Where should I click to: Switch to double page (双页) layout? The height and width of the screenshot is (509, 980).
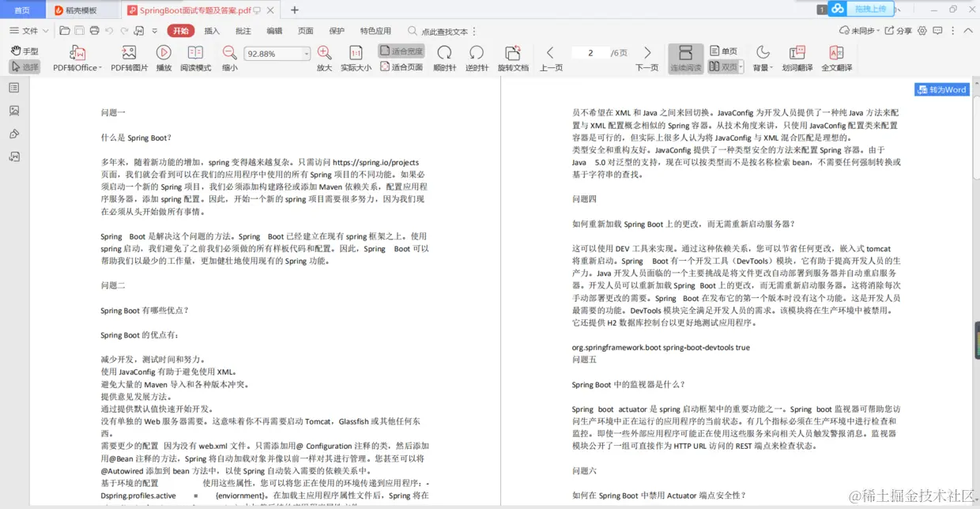[x=722, y=67]
